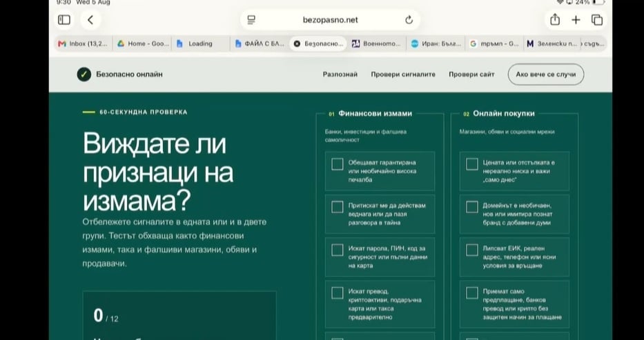The width and height of the screenshot is (644, 340).
Task: Switch to the Военното... tab
Action: (x=376, y=43)
